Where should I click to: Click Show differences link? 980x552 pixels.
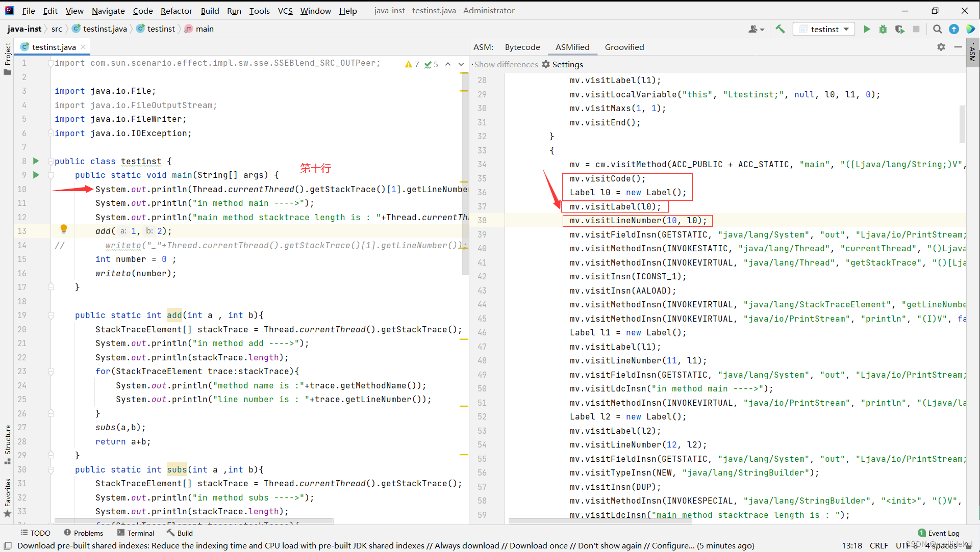coord(506,64)
